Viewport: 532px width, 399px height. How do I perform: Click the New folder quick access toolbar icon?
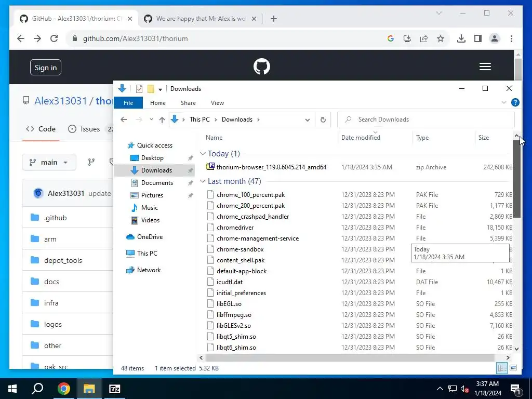pos(151,89)
